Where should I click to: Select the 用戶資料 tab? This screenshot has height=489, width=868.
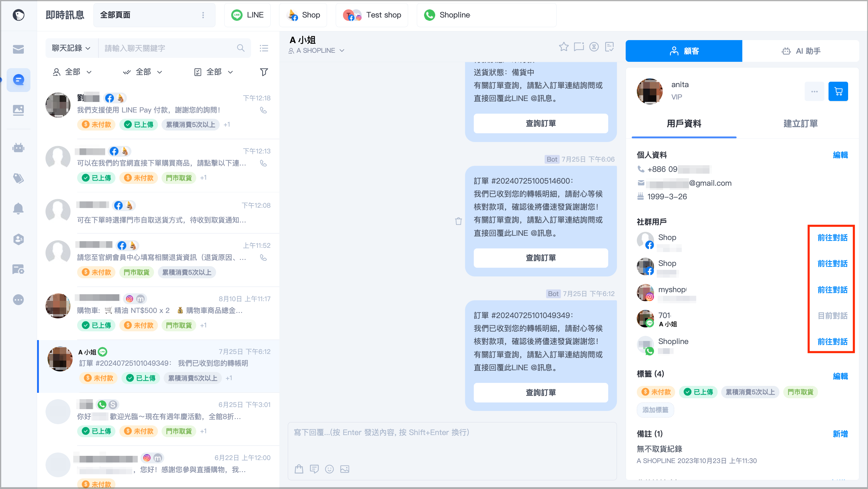point(684,124)
